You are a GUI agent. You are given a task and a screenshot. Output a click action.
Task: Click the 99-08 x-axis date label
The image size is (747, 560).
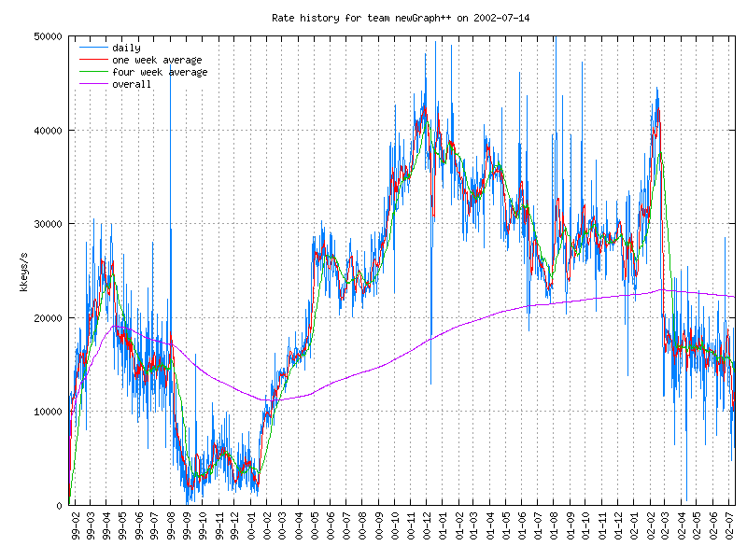(x=171, y=526)
